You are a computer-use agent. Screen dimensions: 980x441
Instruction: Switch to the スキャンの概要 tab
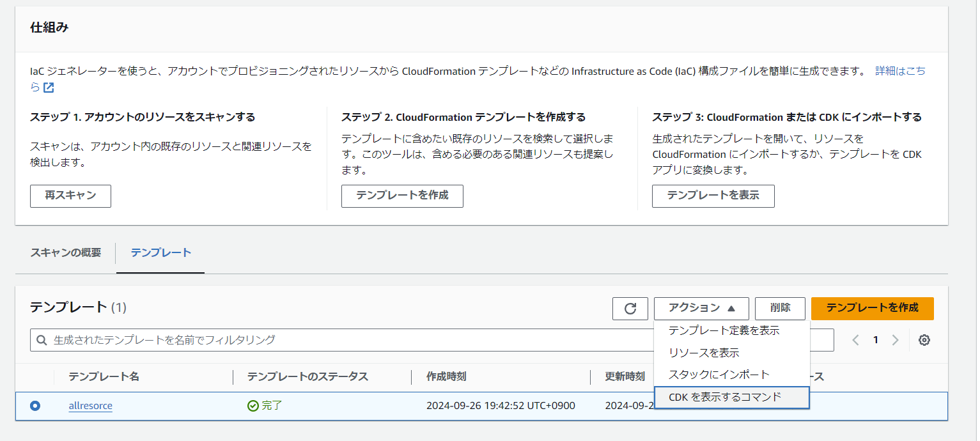coord(65,253)
